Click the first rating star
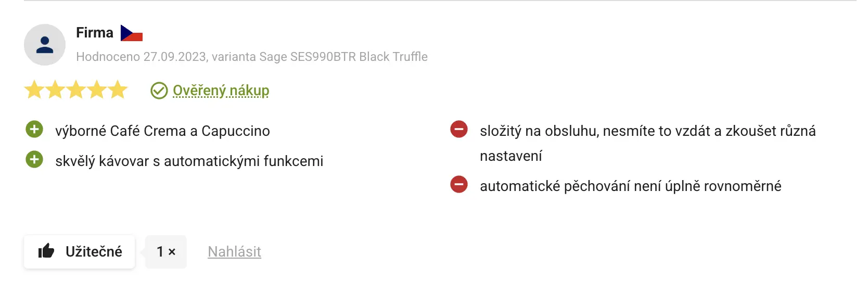The image size is (868, 306). pos(34,90)
